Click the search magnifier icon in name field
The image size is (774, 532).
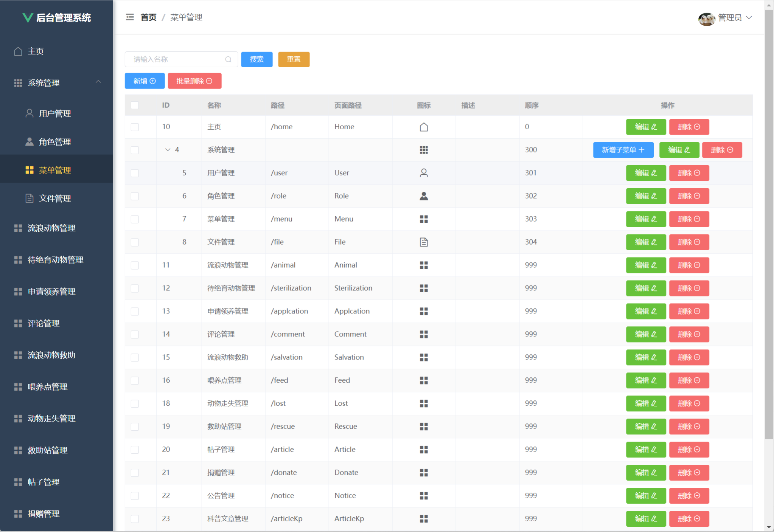(x=228, y=59)
